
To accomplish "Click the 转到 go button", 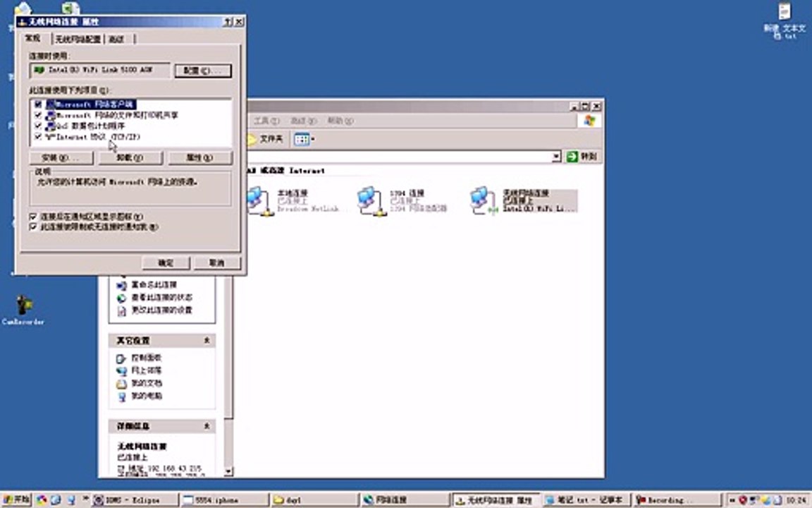I will point(582,157).
